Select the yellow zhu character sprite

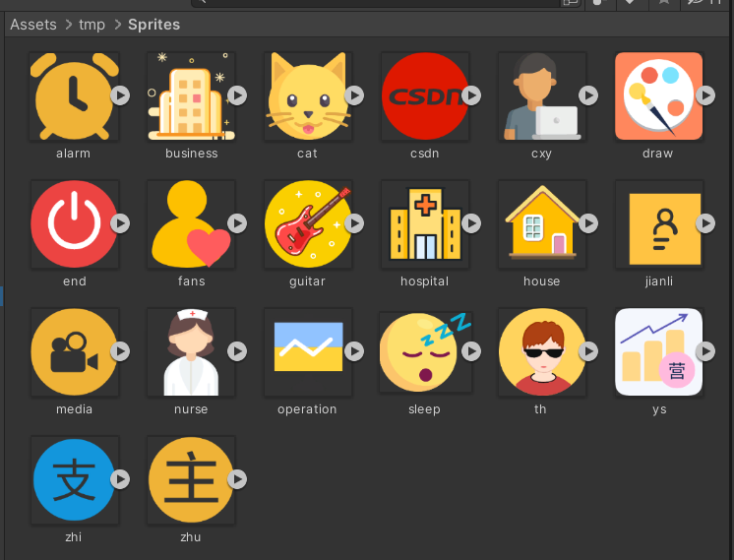coord(191,479)
